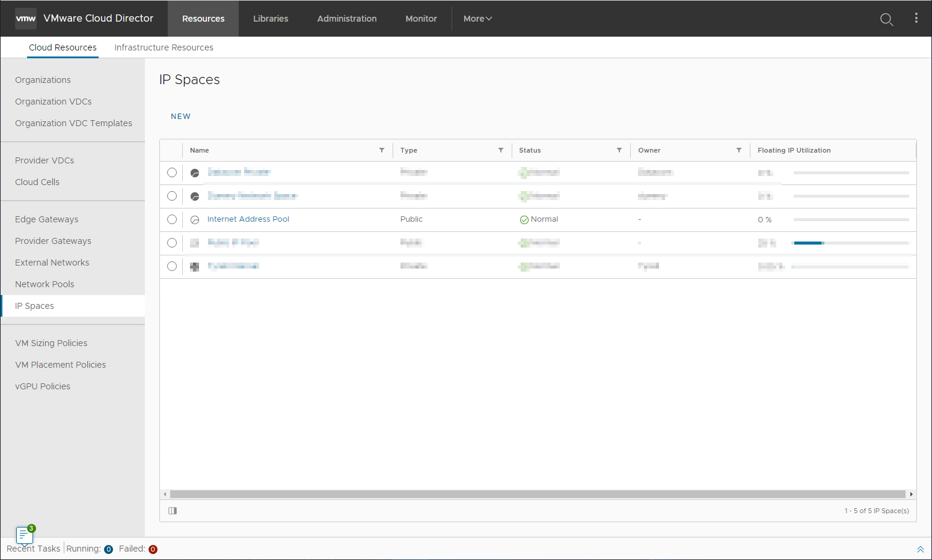Go to Provider VDCs
The image size is (932, 560).
tap(44, 160)
